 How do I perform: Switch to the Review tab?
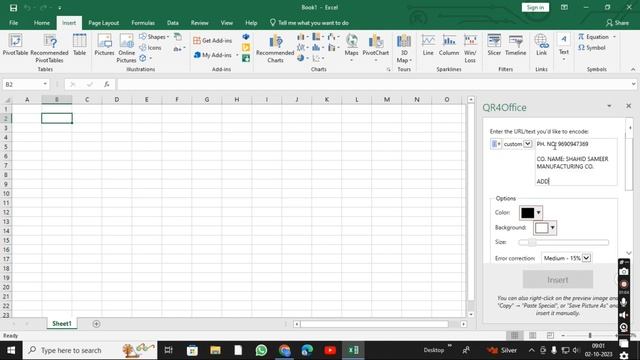click(x=200, y=23)
